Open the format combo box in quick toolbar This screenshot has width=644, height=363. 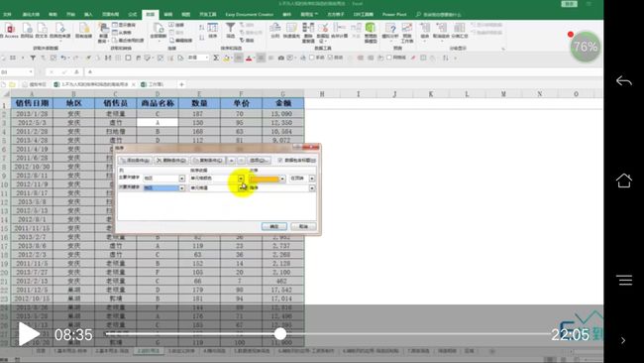[198, 58]
